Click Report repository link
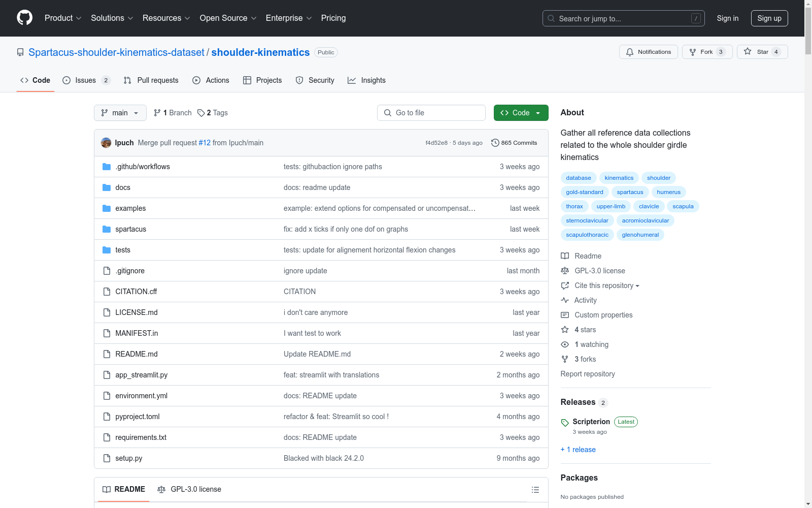The width and height of the screenshot is (812, 508). click(588, 374)
